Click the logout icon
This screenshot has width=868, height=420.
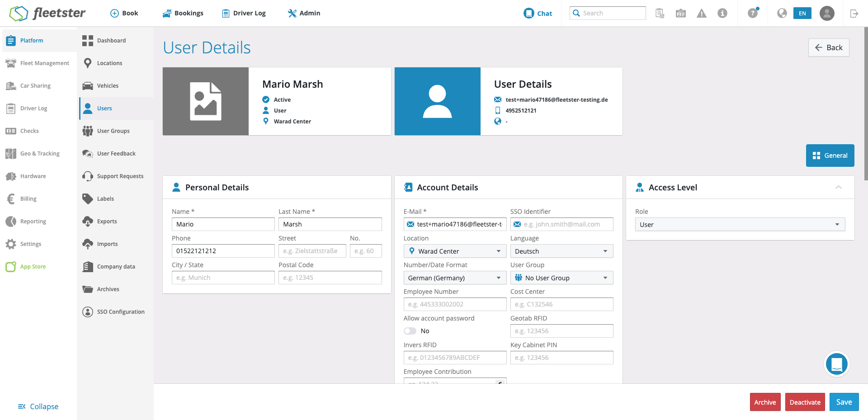click(x=854, y=13)
